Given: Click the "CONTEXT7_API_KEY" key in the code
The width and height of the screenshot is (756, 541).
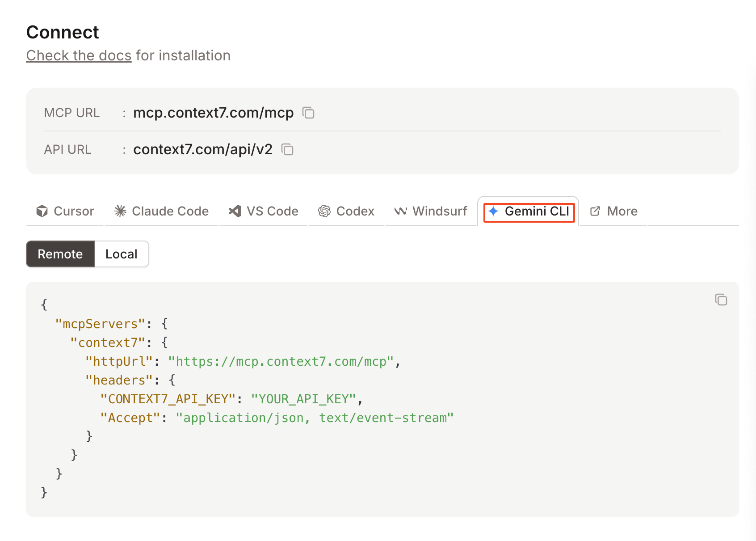Looking at the screenshot, I should coord(168,399).
